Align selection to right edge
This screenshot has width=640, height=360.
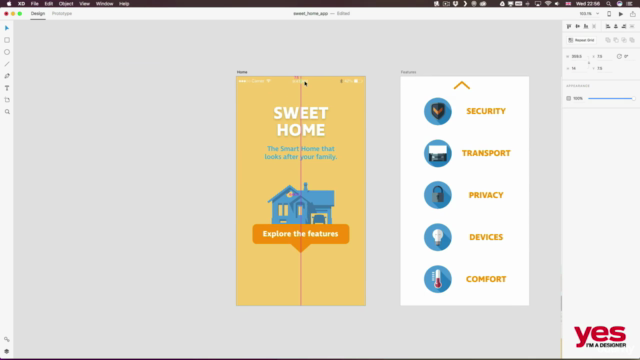pyautogui.click(x=624, y=27)
